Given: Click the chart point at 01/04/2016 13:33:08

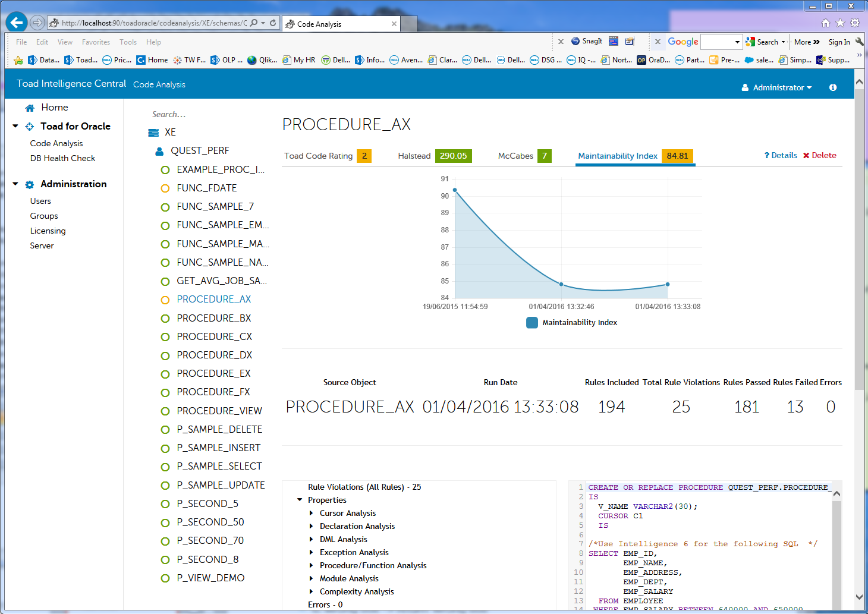Looking at the screenshot, I should pos(668,284).
